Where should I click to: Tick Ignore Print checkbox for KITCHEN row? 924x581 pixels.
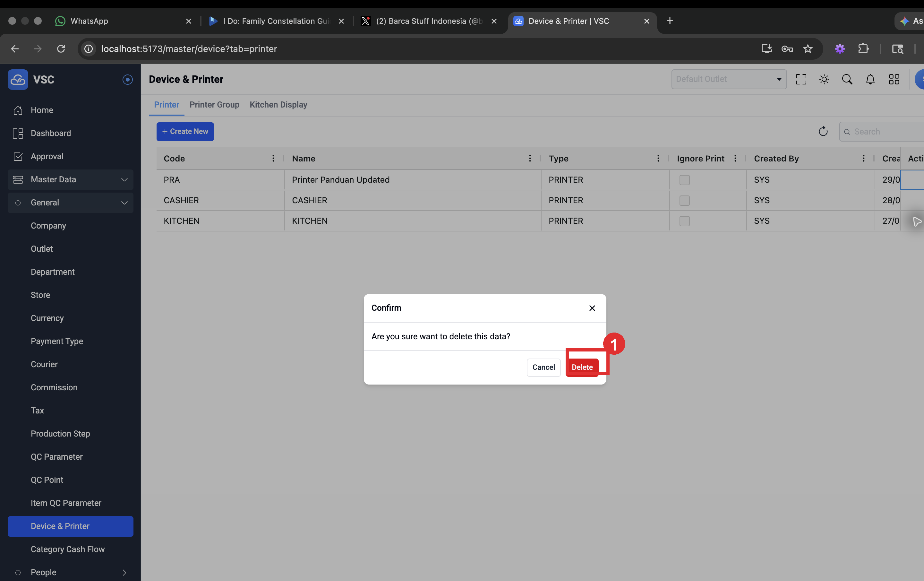point(684,221)
